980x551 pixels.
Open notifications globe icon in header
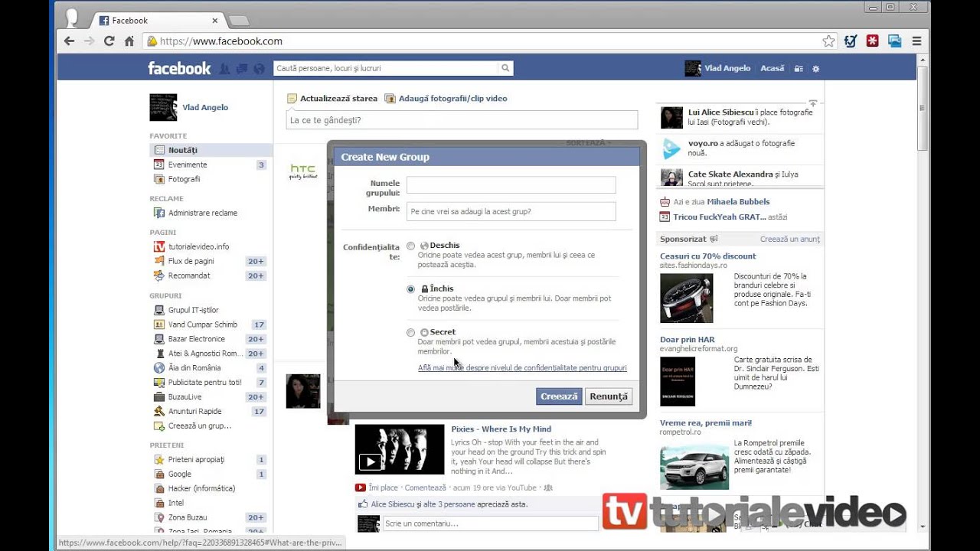coord(259,69)
